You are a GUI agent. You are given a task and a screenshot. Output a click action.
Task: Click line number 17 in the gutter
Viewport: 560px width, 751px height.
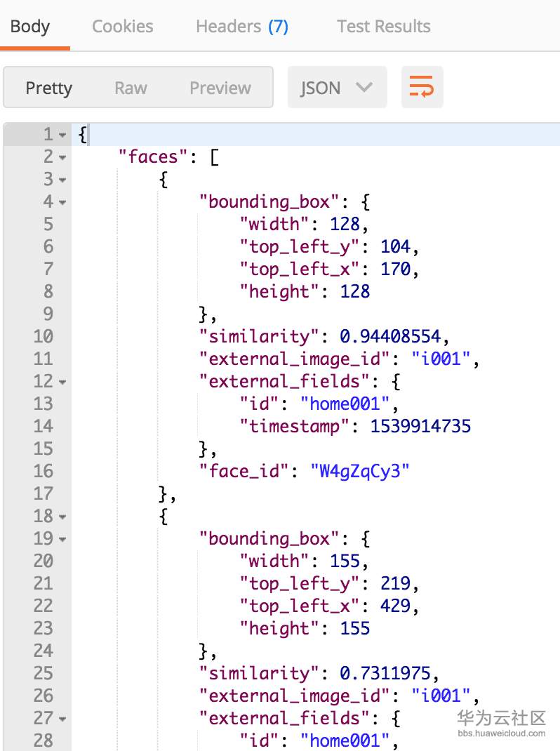coord(43,494)
